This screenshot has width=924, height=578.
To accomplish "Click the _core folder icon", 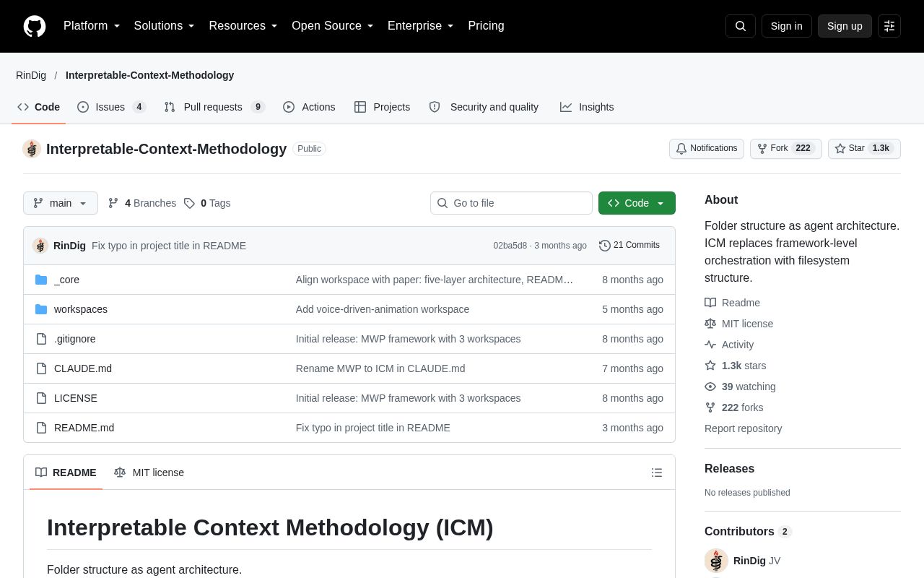I will [41, 280].
